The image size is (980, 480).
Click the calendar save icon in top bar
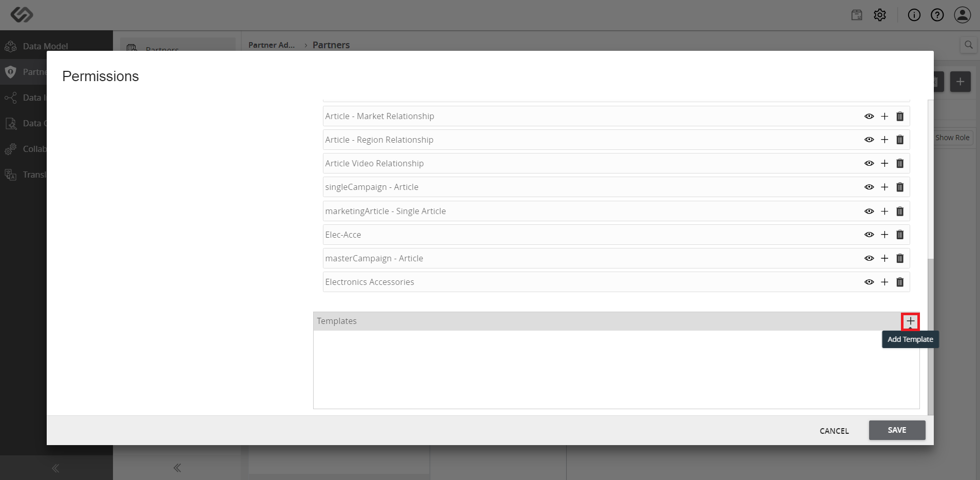pos(857,15)
